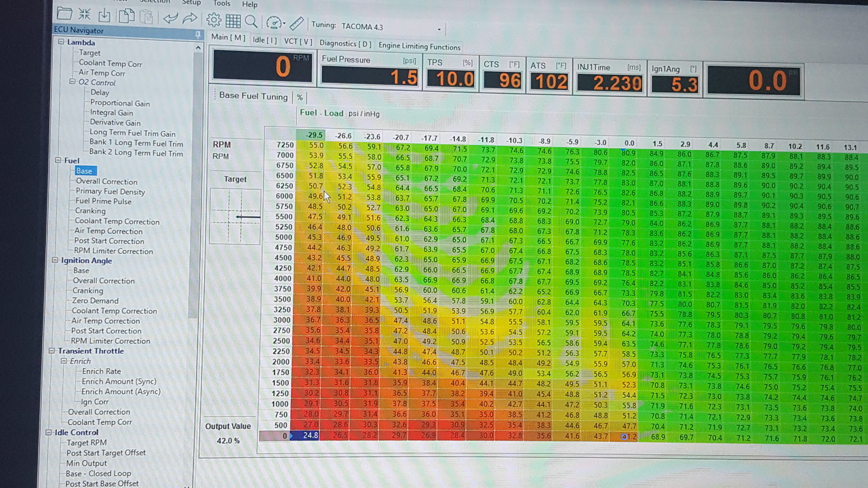Click the Ign1Ang gauge showing 5.3

(675, 79)
